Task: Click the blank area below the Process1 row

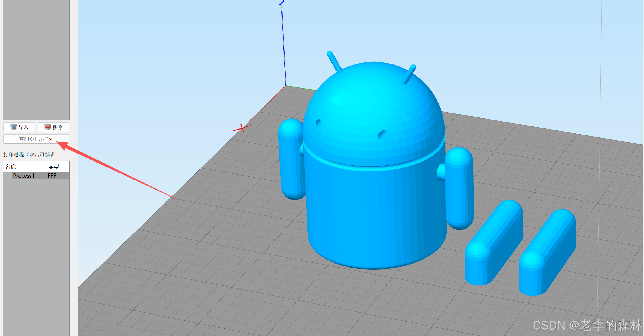Action: [36, 245]
